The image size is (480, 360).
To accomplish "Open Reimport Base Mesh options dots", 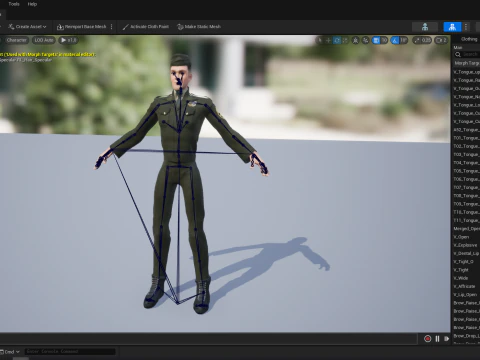I will 112,27.
